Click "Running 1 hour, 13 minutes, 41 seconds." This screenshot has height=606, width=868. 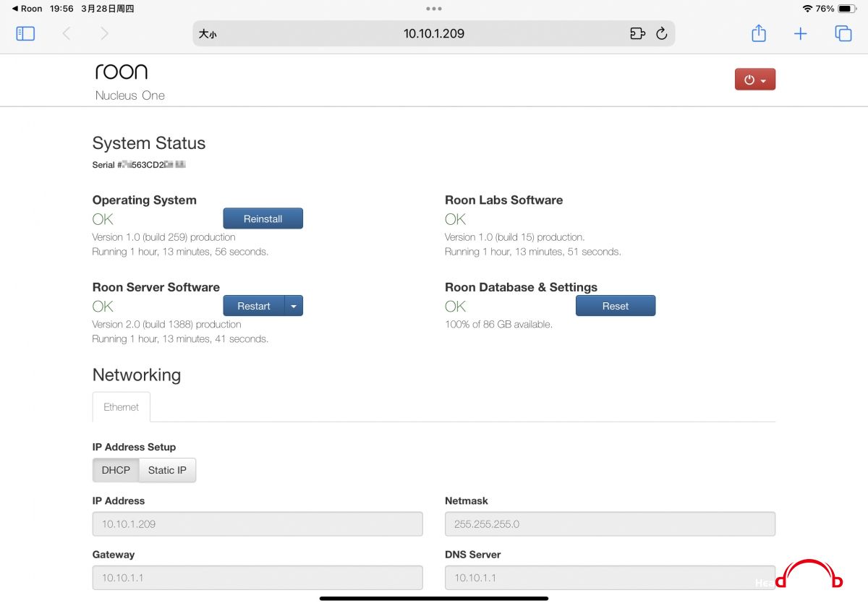tap(180, 338)
